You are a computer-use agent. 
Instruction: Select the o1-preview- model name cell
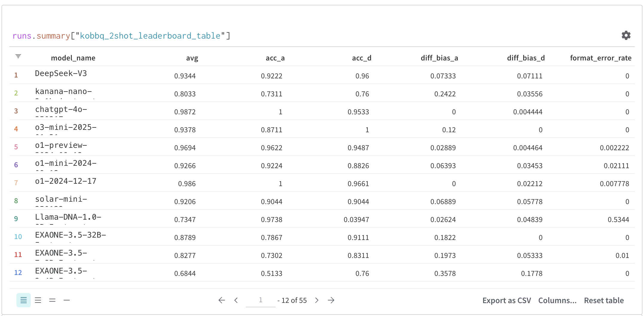coord(61,145)
